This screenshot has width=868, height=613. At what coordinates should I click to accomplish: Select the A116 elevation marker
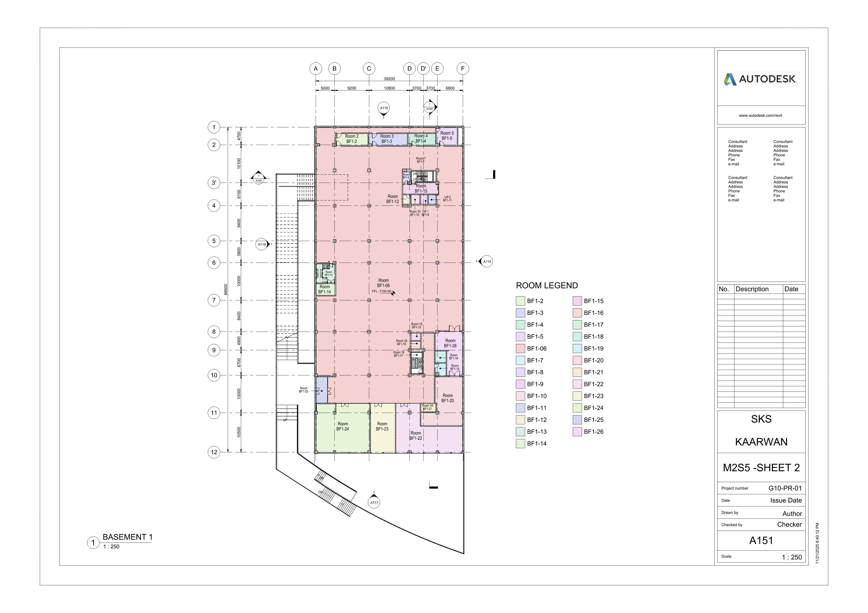384,108
